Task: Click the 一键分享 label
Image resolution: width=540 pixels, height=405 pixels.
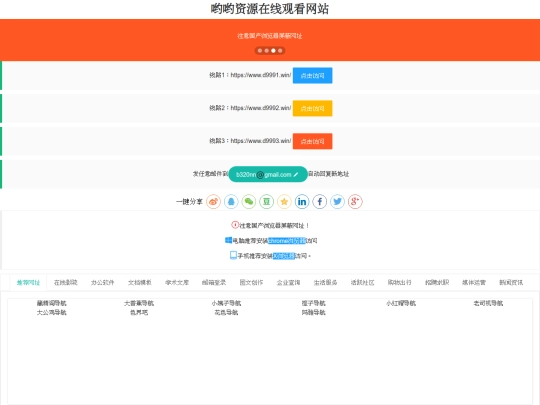Action: tap(189, 201)
